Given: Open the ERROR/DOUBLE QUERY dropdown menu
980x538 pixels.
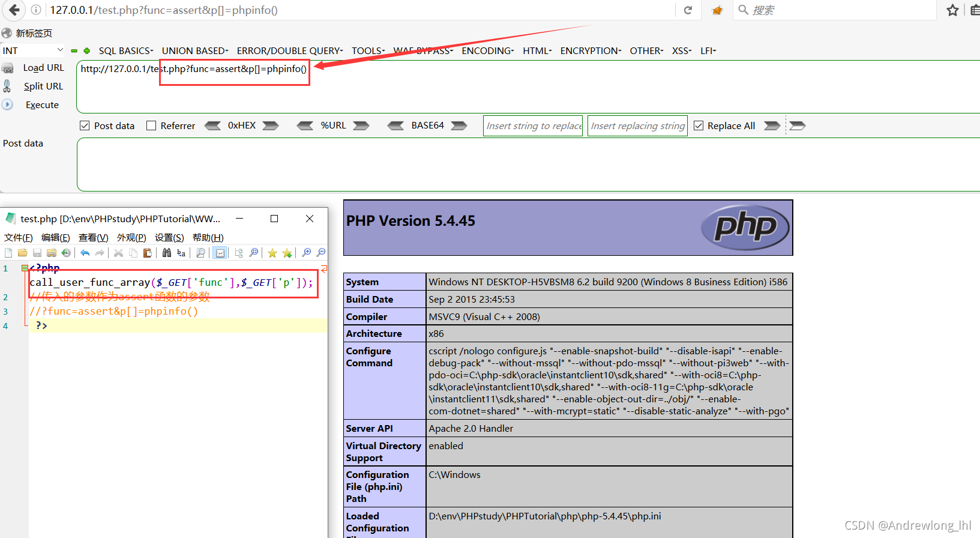Looking at the screenshot, I should [290, 51].
